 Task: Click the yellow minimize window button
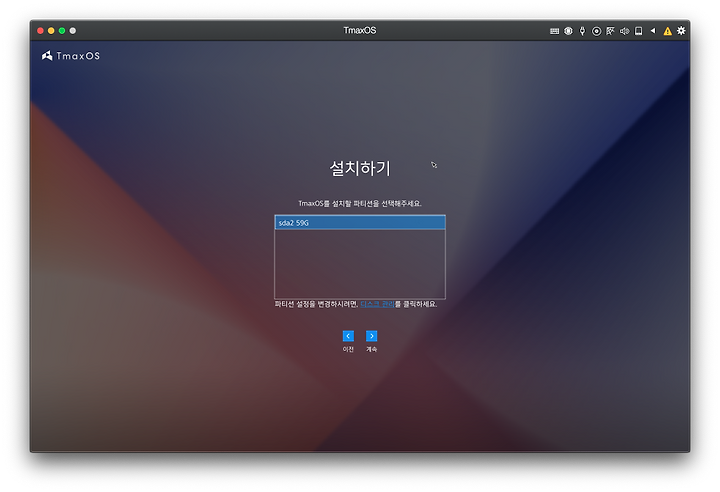point(51,31)
